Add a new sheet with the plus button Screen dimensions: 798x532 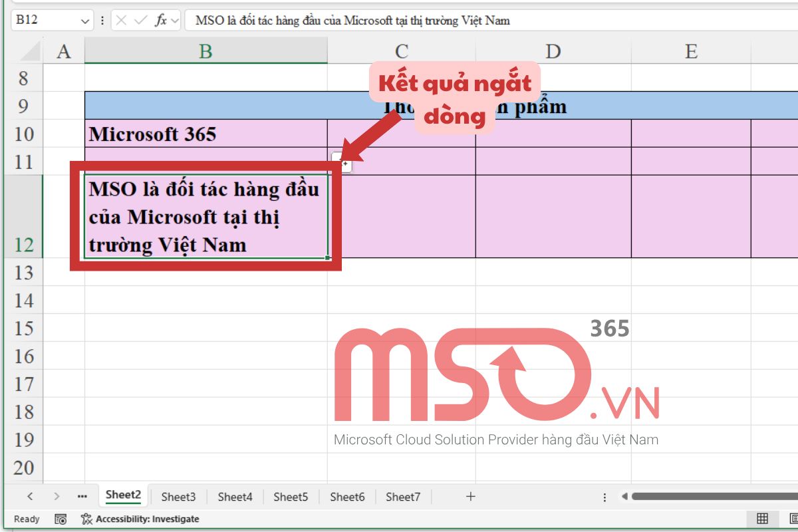(x=471, y=496)
